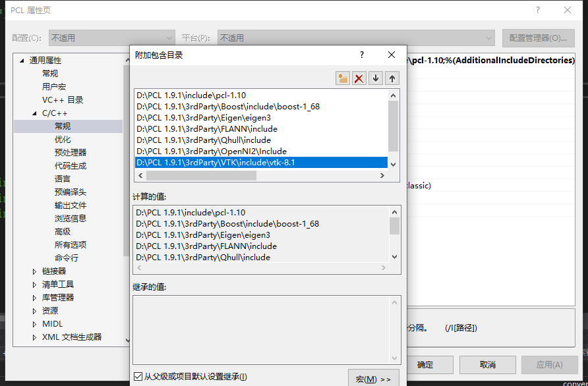Toggle 从父级或项目默认设置继承 checkbox
The image size is (588, 386).
[138, 376]
